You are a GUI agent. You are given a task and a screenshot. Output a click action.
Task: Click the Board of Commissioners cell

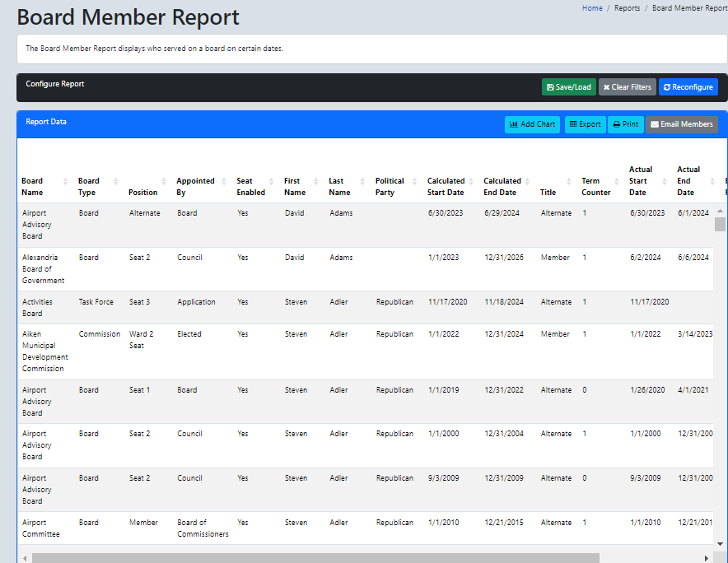pos(203,528)
